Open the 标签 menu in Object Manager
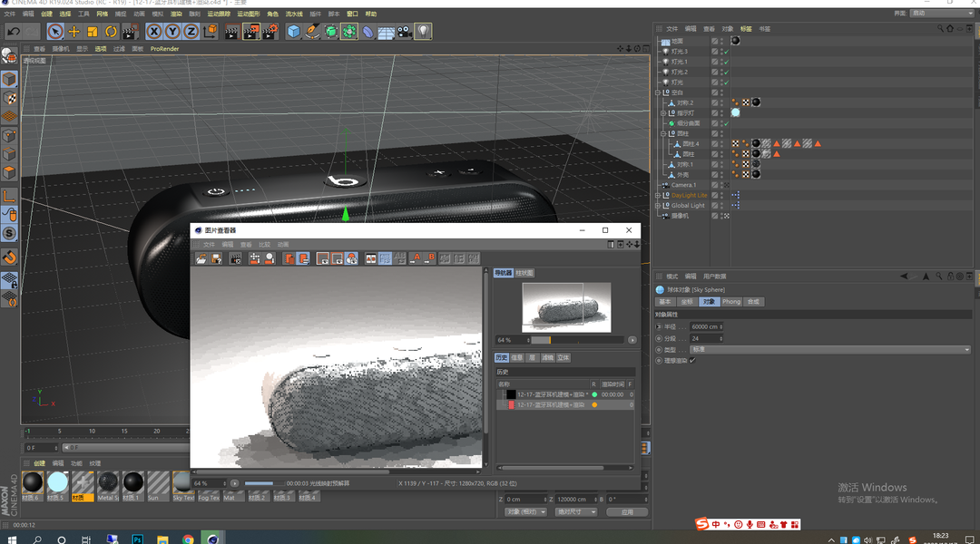This screenshot has width=980, height=544. 746,29
